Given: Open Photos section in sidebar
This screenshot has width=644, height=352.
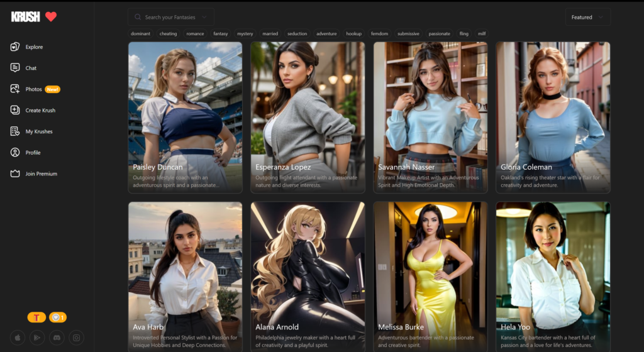Looking at the screenshot, I should (x=34, y=89).
